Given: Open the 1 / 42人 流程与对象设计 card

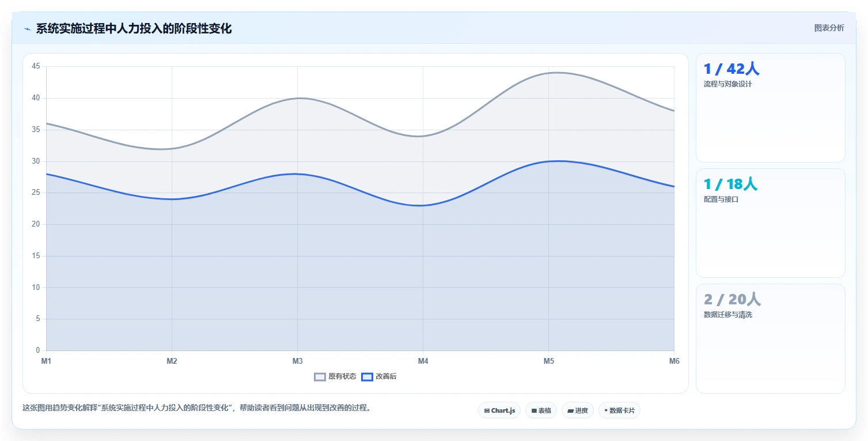Looking at the screenshot, I should click(x=771, y=108).
